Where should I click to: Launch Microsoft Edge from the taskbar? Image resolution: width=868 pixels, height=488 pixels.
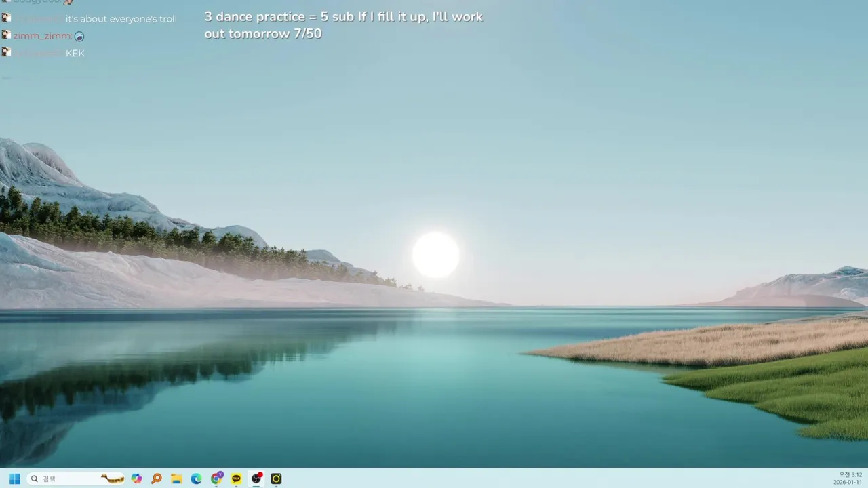tap(196, 479)
